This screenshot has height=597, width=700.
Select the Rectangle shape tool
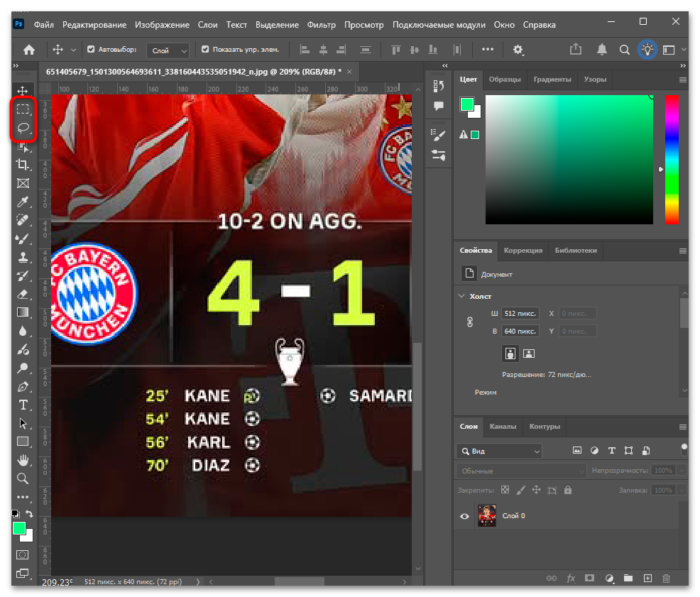(23, 442)
